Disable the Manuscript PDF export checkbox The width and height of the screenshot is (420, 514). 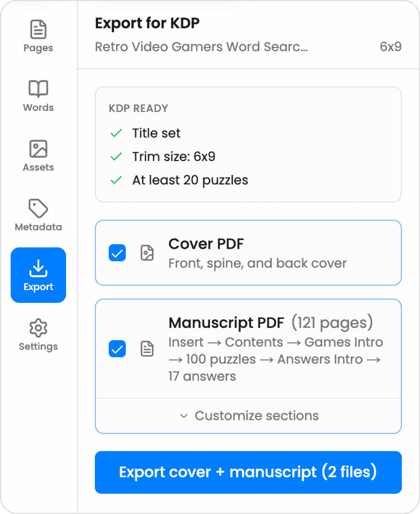[x=117, y=349]
